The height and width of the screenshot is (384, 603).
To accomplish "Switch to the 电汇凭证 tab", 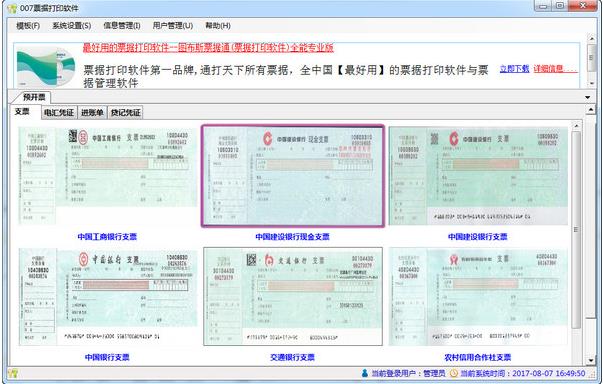I will (x=59, y=113).
